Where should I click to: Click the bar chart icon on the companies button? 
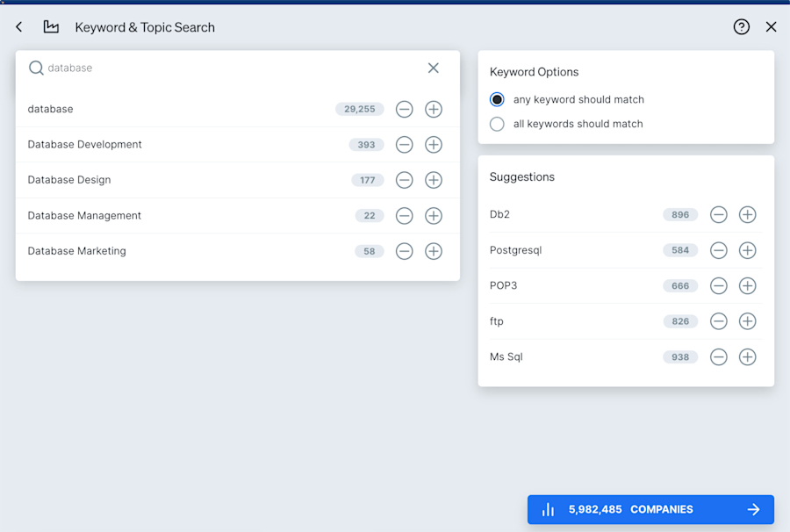coord(548,509)
